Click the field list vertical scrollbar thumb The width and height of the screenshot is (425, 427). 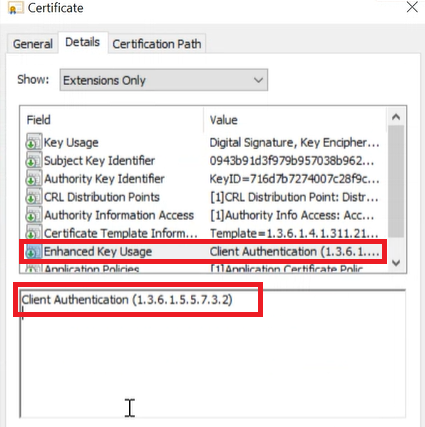click(x=396, y=182)
